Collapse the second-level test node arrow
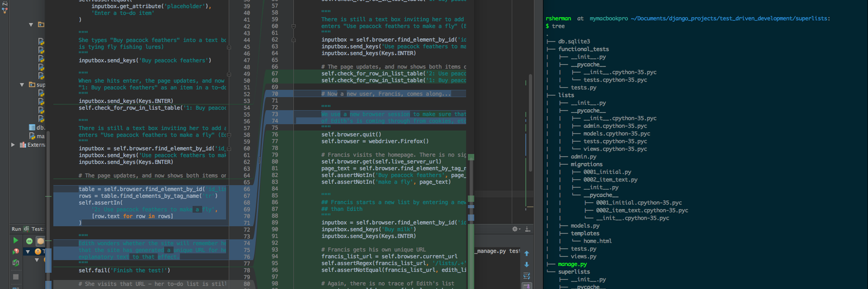This screenshot has width=868, height=289. click(x=37, y=260)
